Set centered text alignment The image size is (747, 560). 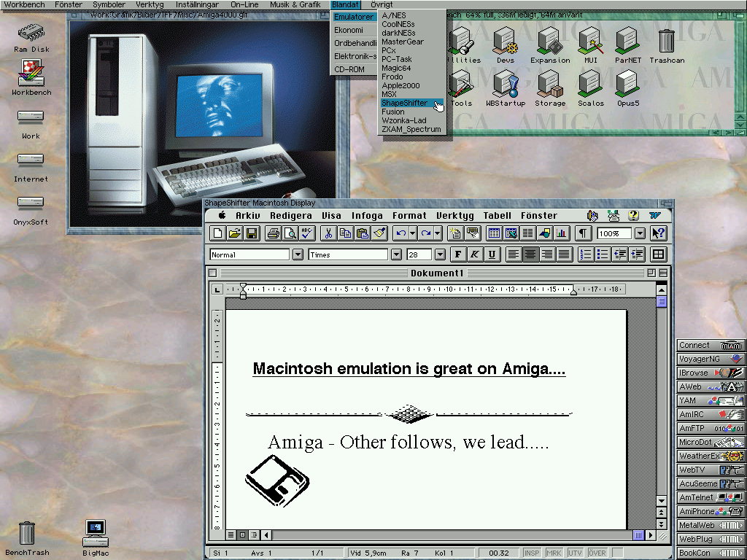click(530, 254)
